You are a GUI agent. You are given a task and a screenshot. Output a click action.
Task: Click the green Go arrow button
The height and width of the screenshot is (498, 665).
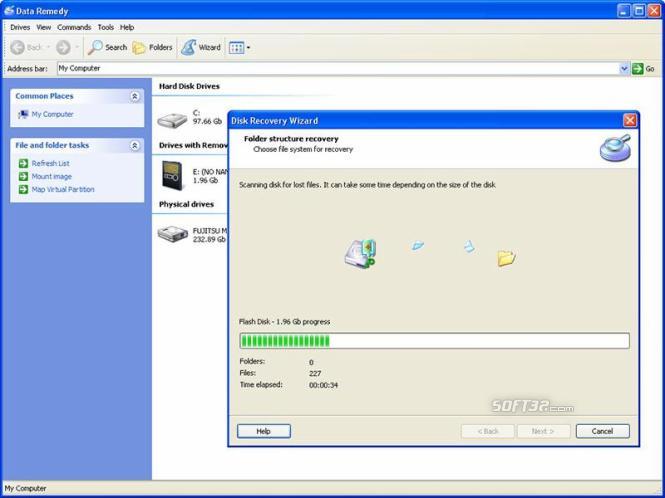tap(637, 69)
